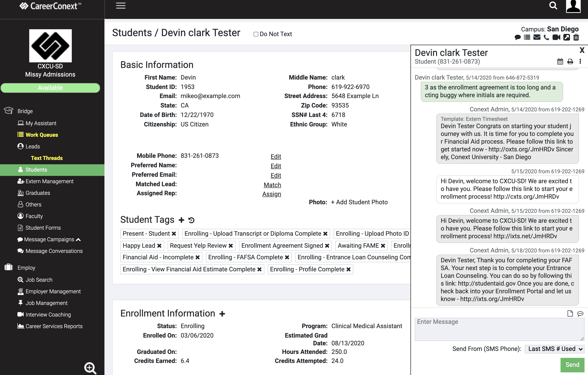588x375 pixels.
Task: Remove the Request Yelp Review tag
Action: click(x=231, y=246)
